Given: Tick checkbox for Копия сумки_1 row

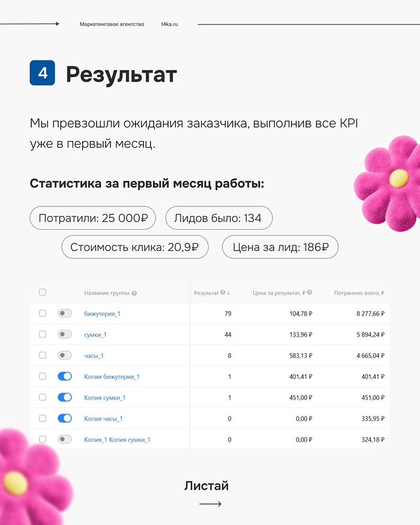Looking at the screenshot, I should 43,397.
